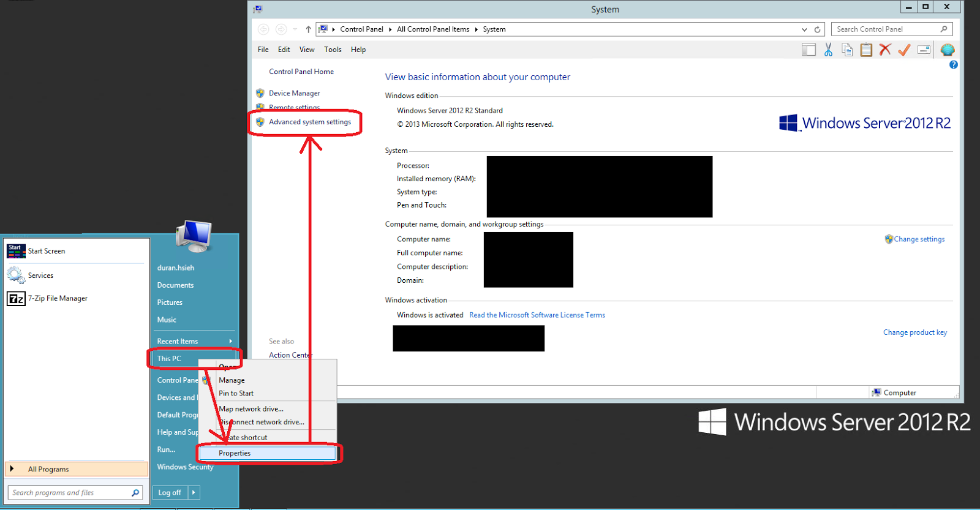Click Change settings link
Image resolution: width=980 pixels, height=510 pixels.
tap(919, 239)
